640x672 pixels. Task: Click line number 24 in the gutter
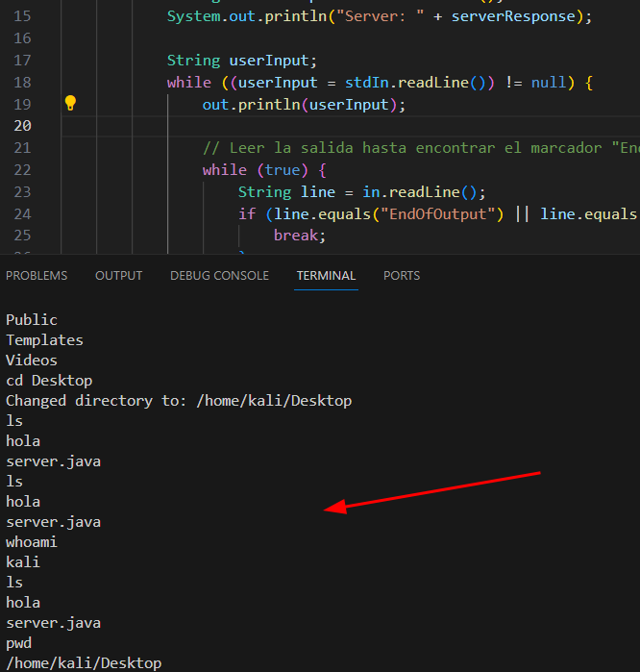[22, 213]
